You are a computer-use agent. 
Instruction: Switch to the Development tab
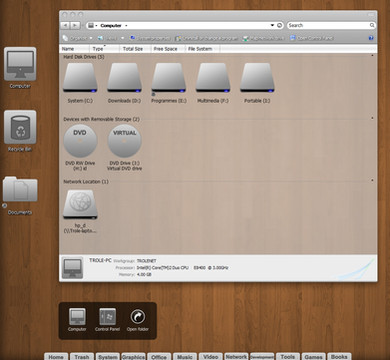pyautogui.click(x=262, y=357)
